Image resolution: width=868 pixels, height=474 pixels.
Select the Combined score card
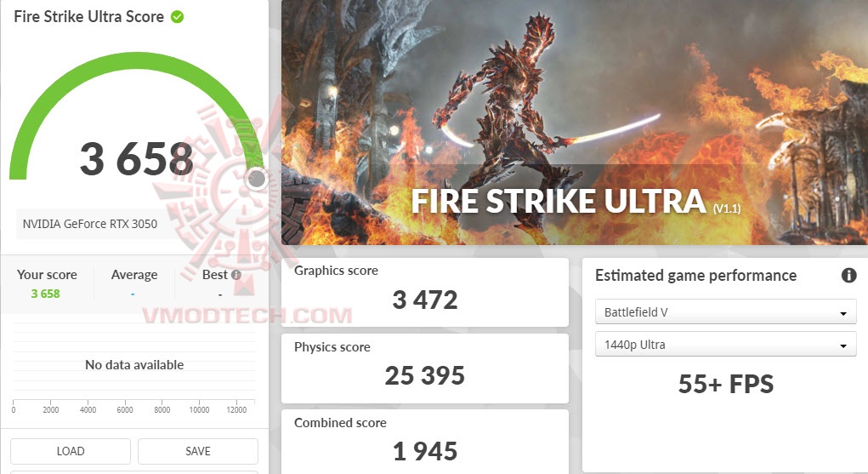tap(424, 440)
